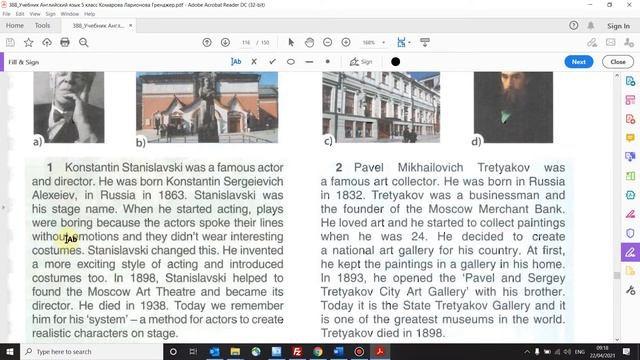Select the arrow selection tool
Screen dimensions: 640x360
click(291, 42)
